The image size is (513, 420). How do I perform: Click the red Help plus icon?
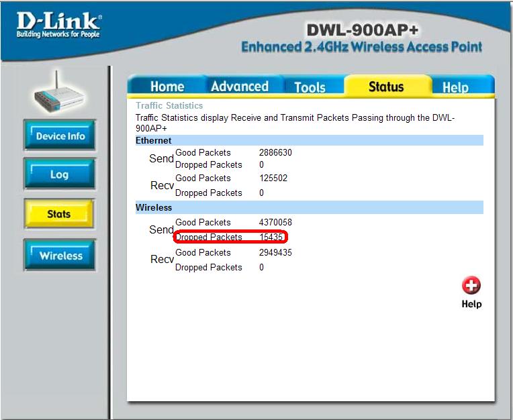pyautogui.click(x=471, y=285)
